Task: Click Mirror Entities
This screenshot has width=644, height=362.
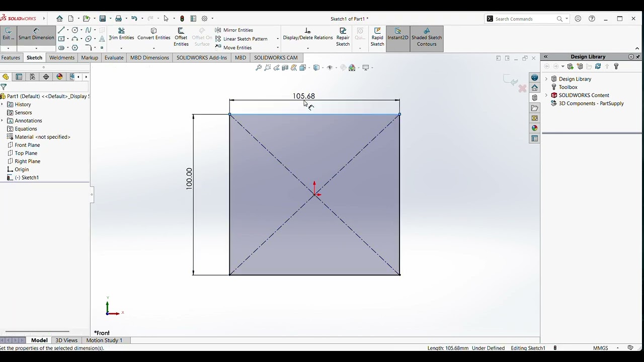Action: [234, 30]
